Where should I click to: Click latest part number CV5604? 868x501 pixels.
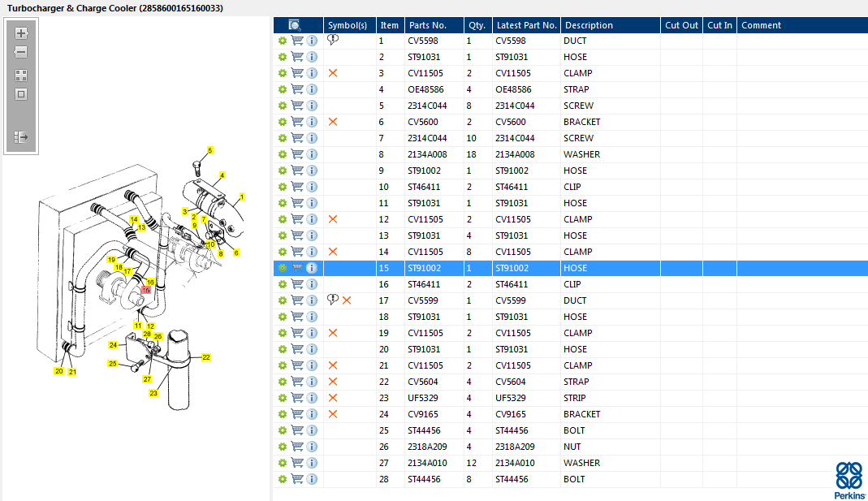tap(511, 382)
